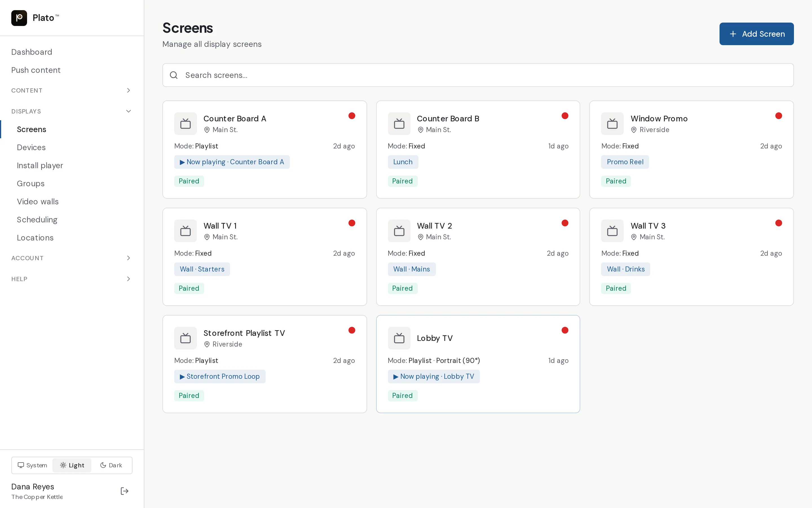This screenshot has width=812, height=508.
Task: Open Scheduling in the sidebar
Action: tap(37, 220)
